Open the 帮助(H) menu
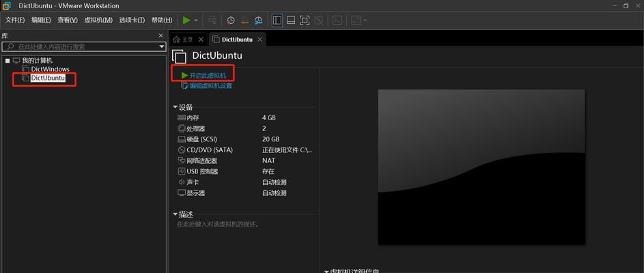The width and height of the screenshot is (644, 273). [162, 20]
